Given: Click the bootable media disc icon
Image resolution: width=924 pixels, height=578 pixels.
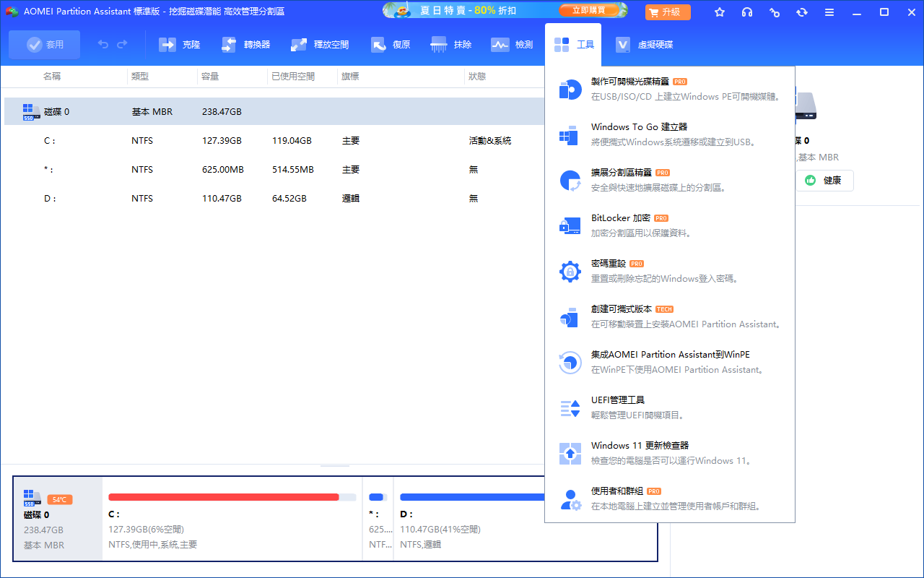Looking at the screenshot, I should point(570,90).
